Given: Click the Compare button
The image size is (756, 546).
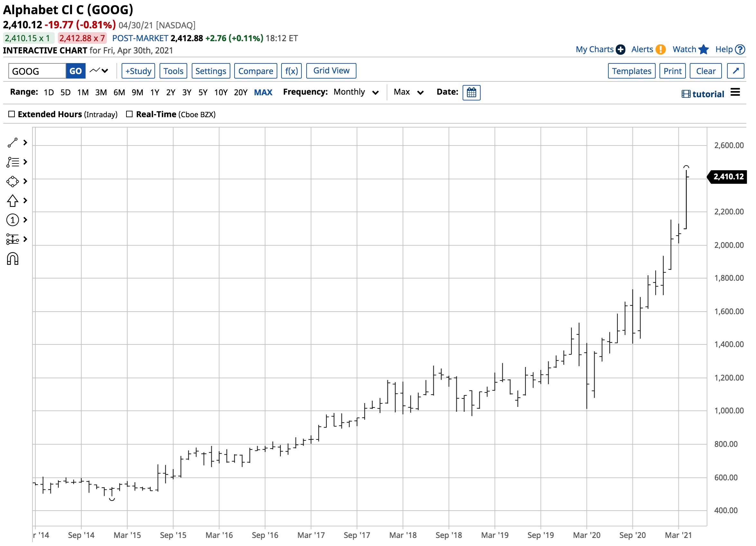Looking at the screenshot, I should 256,71.
